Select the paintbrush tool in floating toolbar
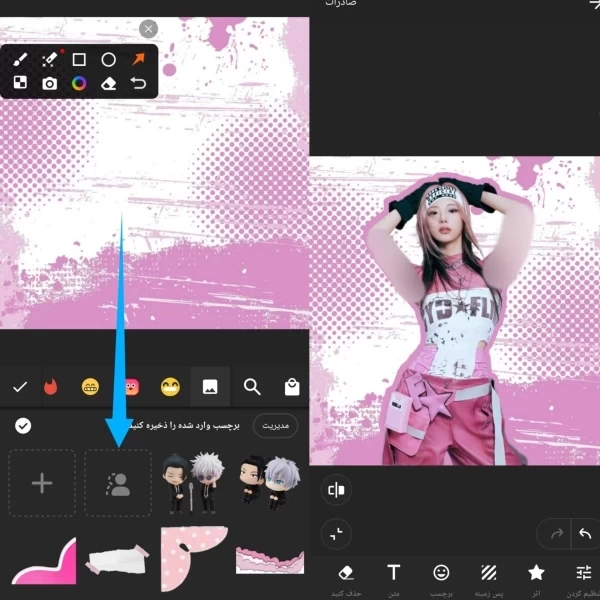Image resolution: width=600 pixels, height=600 pixels. tap(20, 60)
